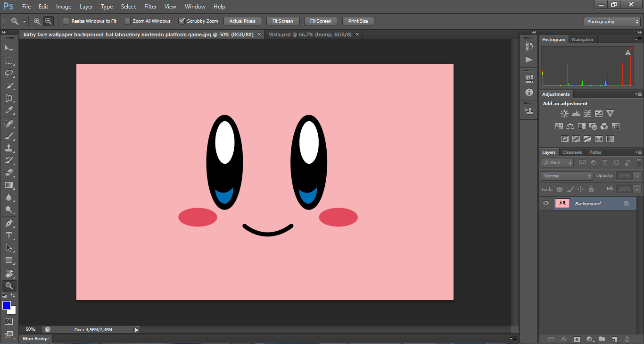
Task: Add a Brightness/Contrast adjustment
Action: click(x=564, y=113)
